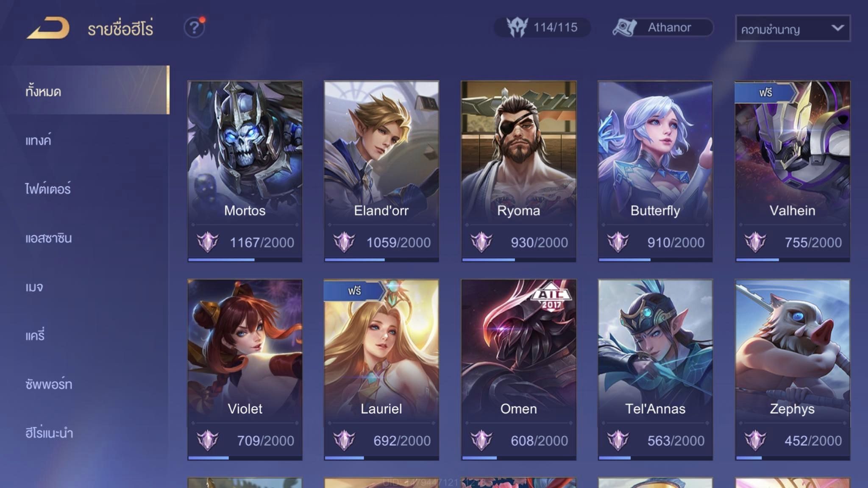Viewport: 868px width, 488px height.
Task: Tap the hero count helmet icon
Action: [x=517, y=28]
